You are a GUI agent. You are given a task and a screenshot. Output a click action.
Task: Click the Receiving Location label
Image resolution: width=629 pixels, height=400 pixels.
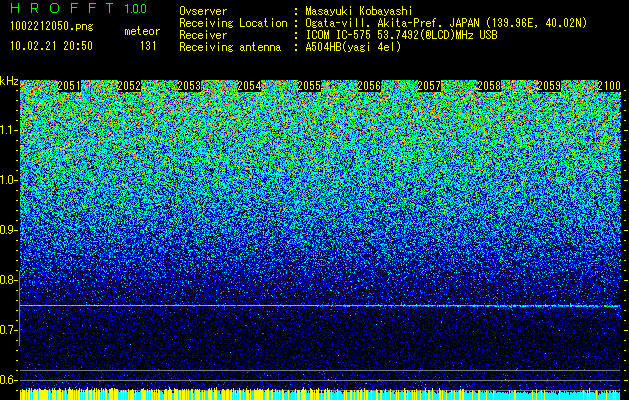tap(233, 23)
